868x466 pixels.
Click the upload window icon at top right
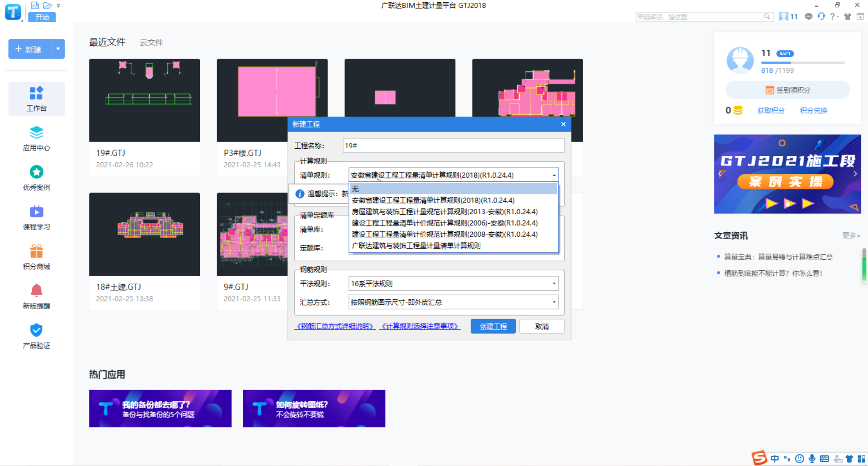[x=860, y=17]
